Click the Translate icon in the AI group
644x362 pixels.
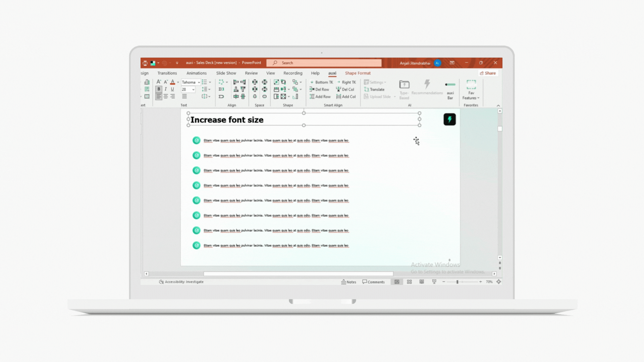374,89
